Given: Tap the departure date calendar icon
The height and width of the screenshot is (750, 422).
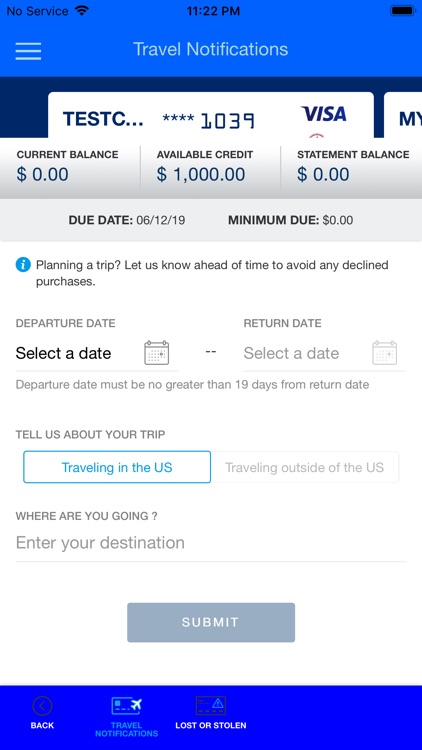Looking at the screenshot, I should 156,353.
